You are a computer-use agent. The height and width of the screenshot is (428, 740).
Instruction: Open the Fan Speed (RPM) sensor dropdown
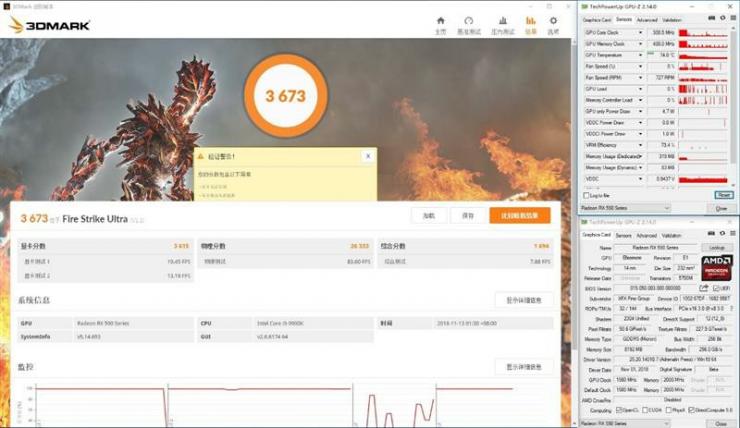(640, 78)
